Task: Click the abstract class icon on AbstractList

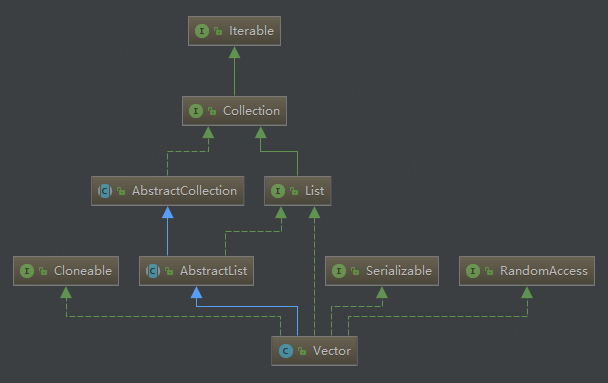Action: point(153,271)
